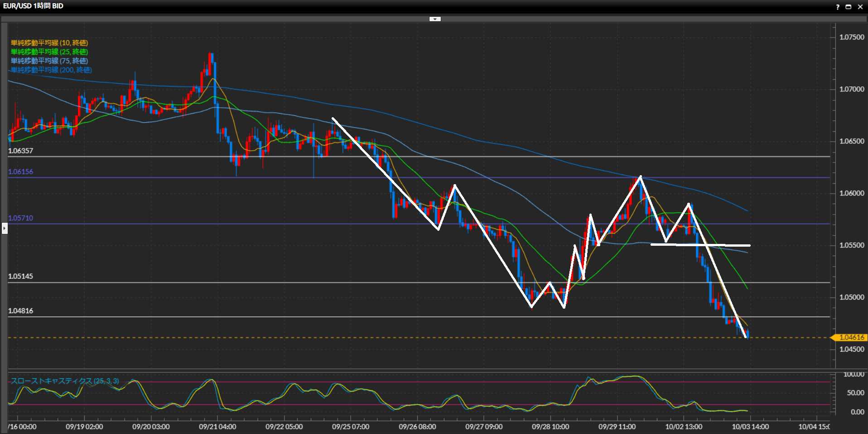The image size is (868, 434).
Task: Click the 10/03 14:00 time axis label
Action: pos(750,427)
